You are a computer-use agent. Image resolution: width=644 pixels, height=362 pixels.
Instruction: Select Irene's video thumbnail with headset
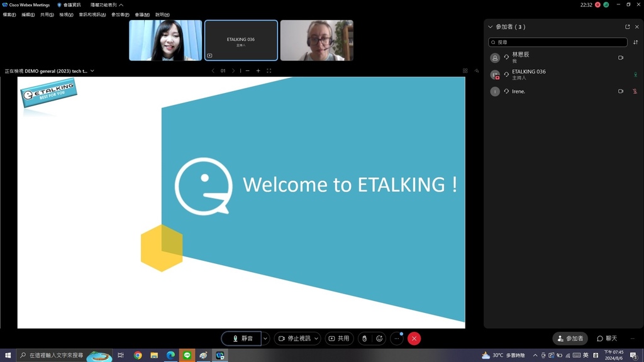tap(317, 40)
